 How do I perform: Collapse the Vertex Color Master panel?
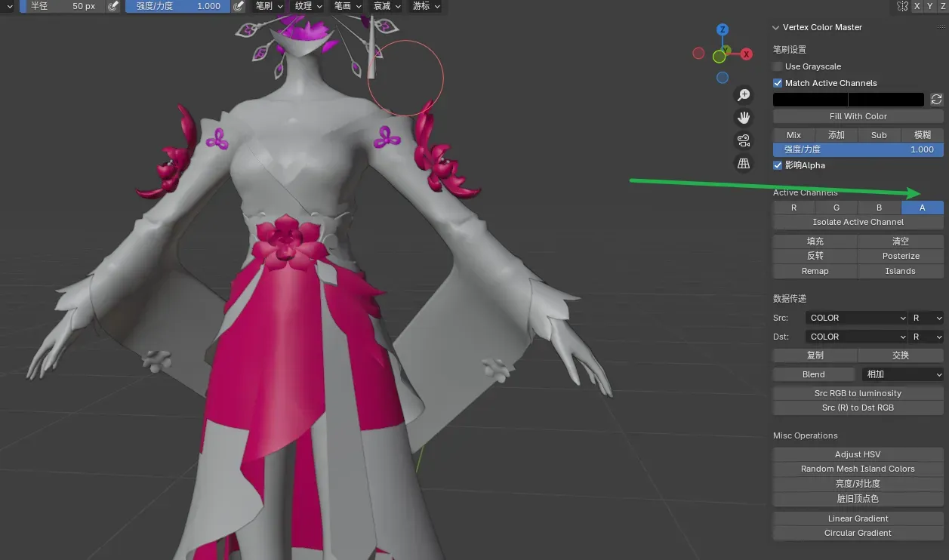click(775, 27)
